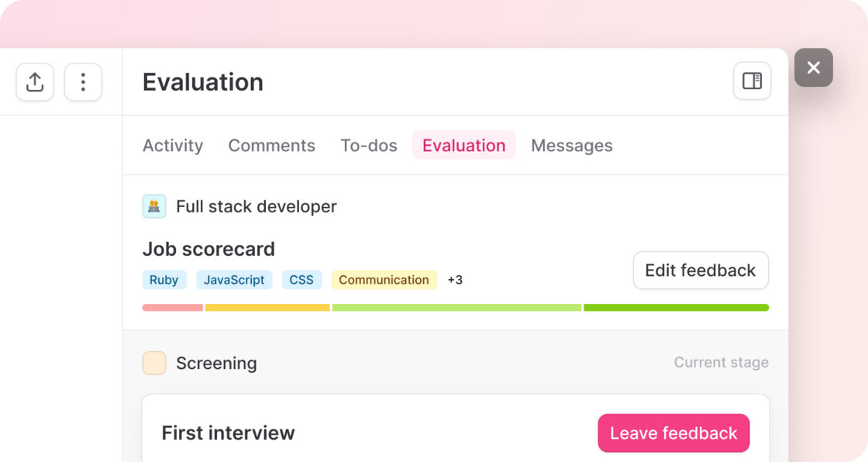Open the expanded view panel icon
868x462 pixels.
click(x=751, y=81)
